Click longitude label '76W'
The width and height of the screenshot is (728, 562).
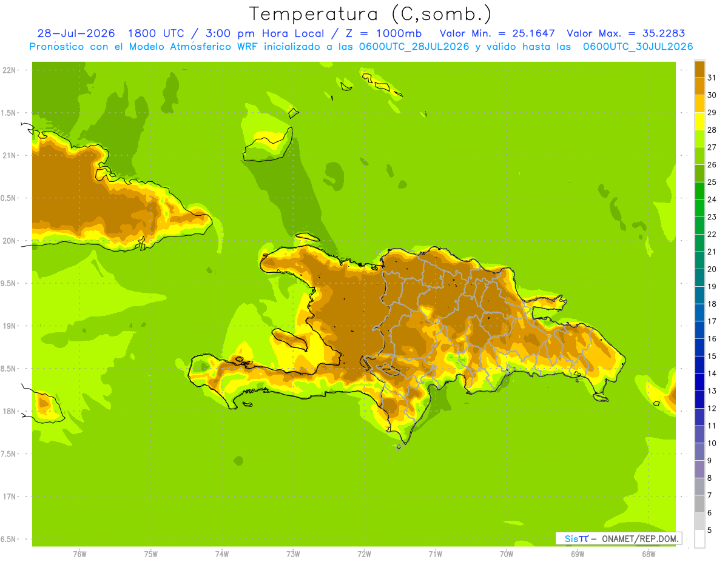[79, 554]
